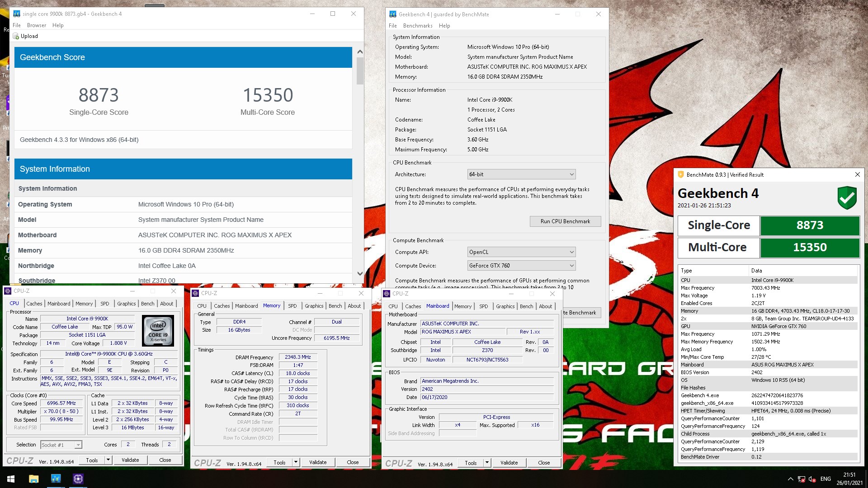Click Run CPU Benchmark button

(565, 221)
